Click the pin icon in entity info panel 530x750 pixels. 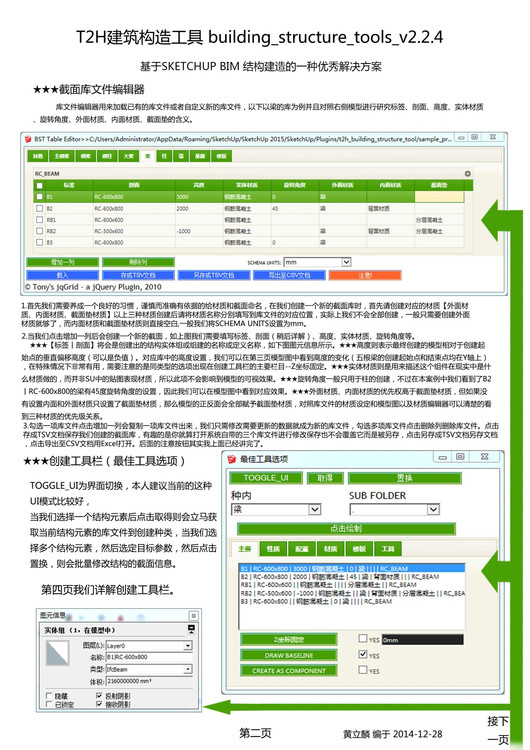(x=193, y=616)
